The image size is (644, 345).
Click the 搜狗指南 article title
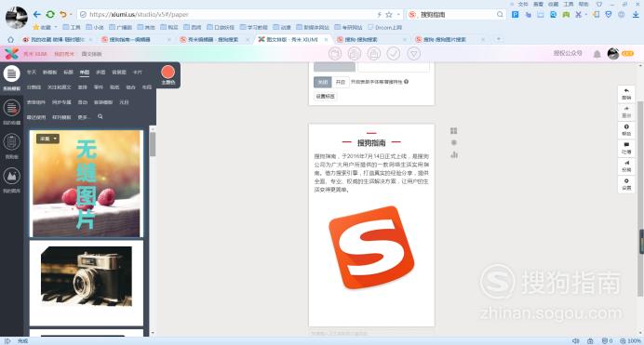371,143
